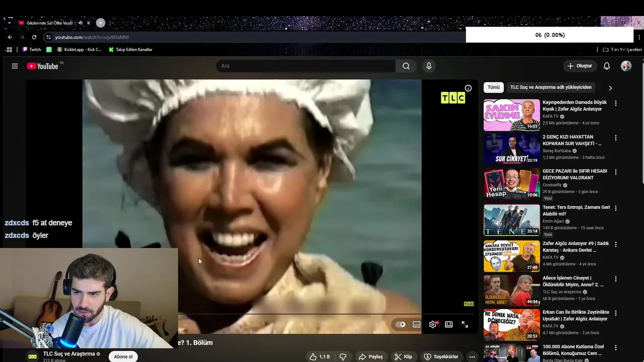Start voice search with microphone icon
Screen dimensions: 644x362
429,66
